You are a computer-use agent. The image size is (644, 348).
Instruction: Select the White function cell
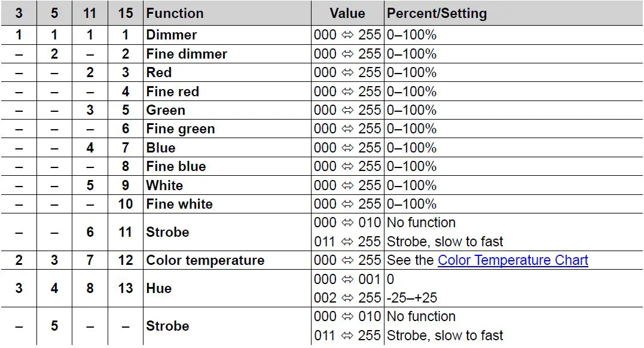(164, 185)
